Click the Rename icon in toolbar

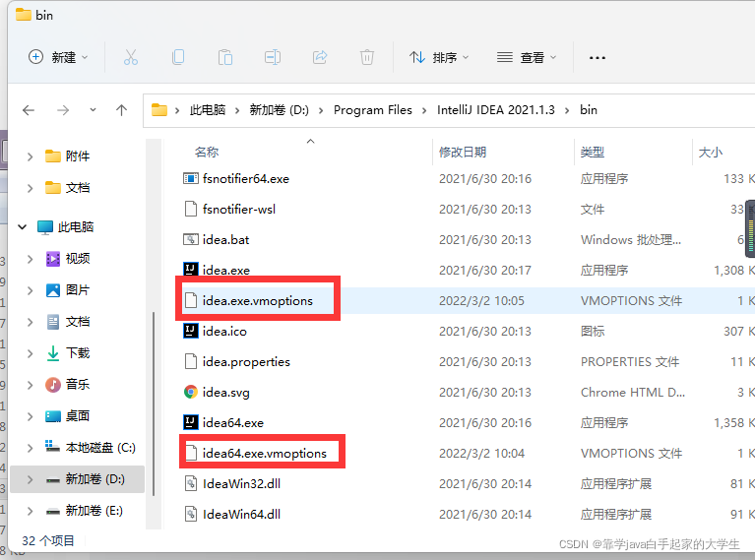(273, 57)
